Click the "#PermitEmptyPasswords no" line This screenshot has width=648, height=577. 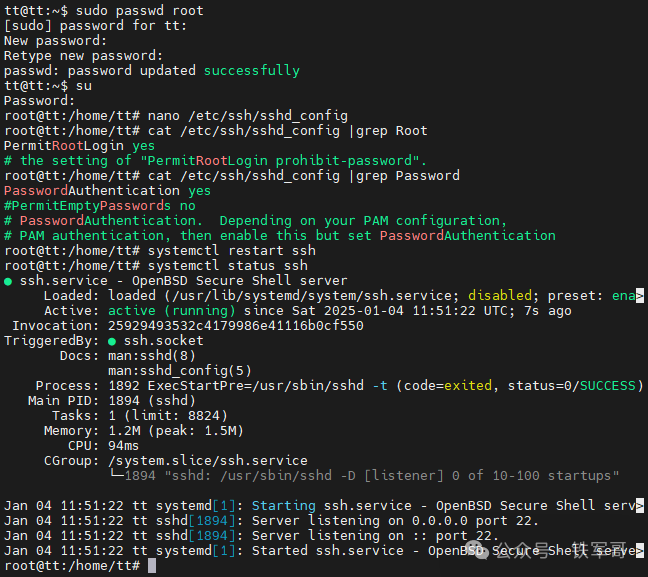100,205
